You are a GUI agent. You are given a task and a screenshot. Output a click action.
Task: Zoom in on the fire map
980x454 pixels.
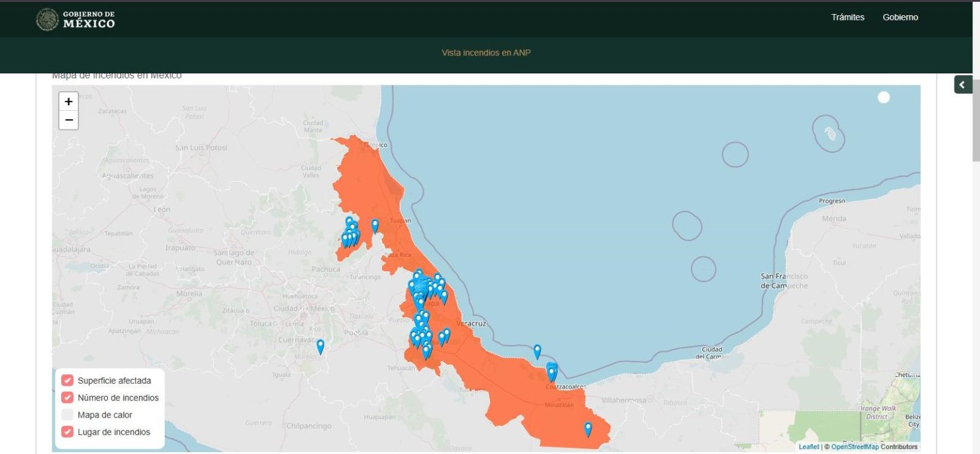[69, 101]
